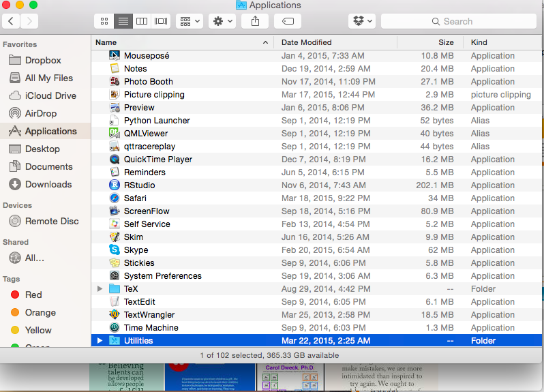
Task: Click the '1 of 102 selected' status
Action: tap(269, 355)
